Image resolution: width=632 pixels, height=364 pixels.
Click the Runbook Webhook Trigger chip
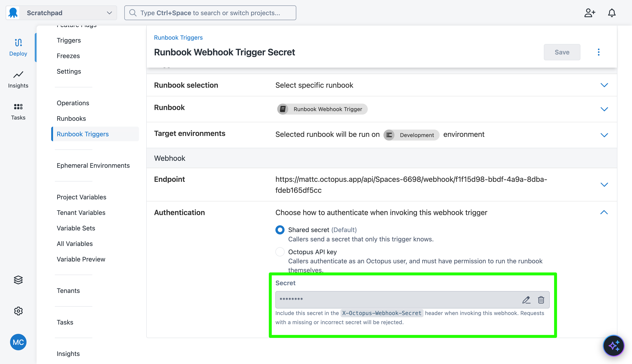(322, 109)
